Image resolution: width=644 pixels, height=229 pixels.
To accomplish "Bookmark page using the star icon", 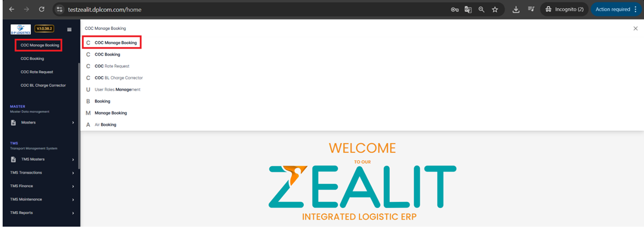I will [x=495, y=9].
